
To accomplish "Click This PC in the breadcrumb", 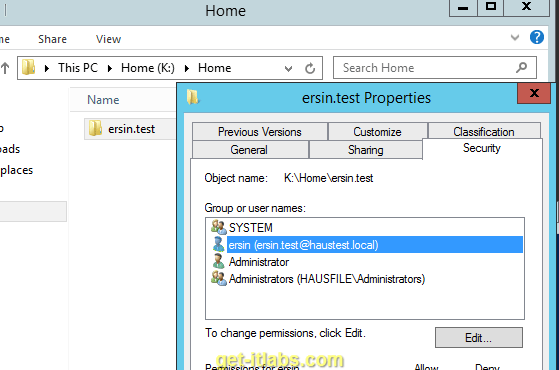I will click(x=78, y=68).
